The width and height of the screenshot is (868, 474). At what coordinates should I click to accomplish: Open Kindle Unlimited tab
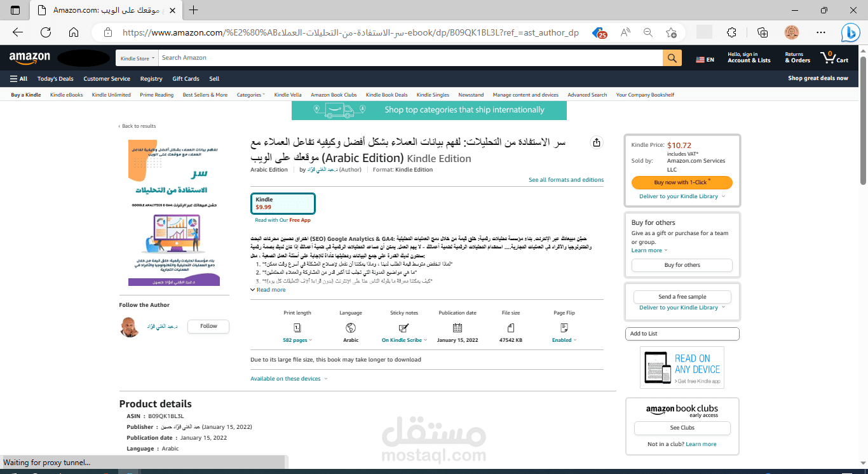pos(111,95)
